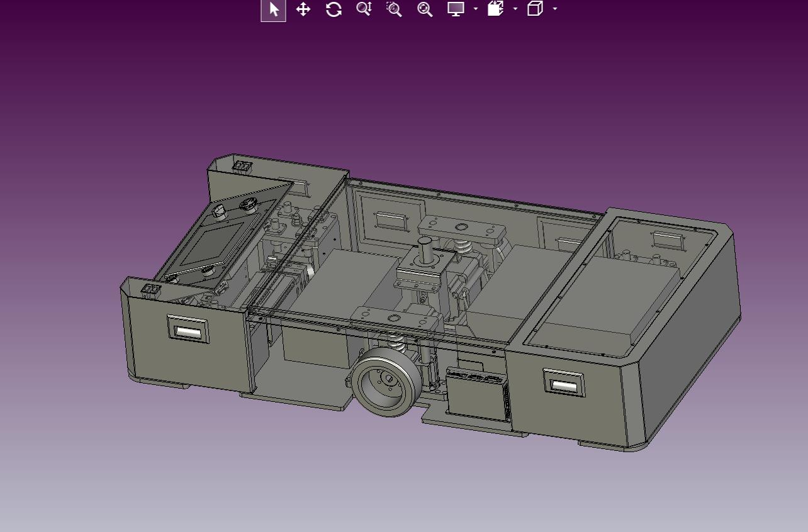
Task: Open the display mode dropdown arrow
Action: [476, 9]
